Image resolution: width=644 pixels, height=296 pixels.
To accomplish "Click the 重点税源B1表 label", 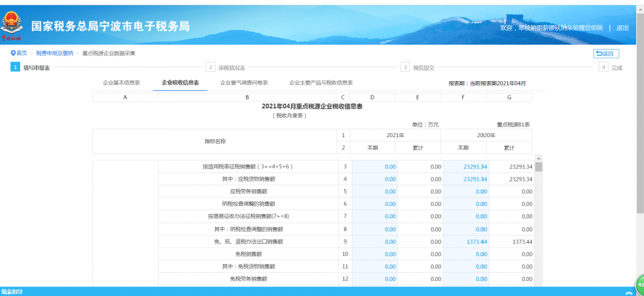I will tap(513, 124).
